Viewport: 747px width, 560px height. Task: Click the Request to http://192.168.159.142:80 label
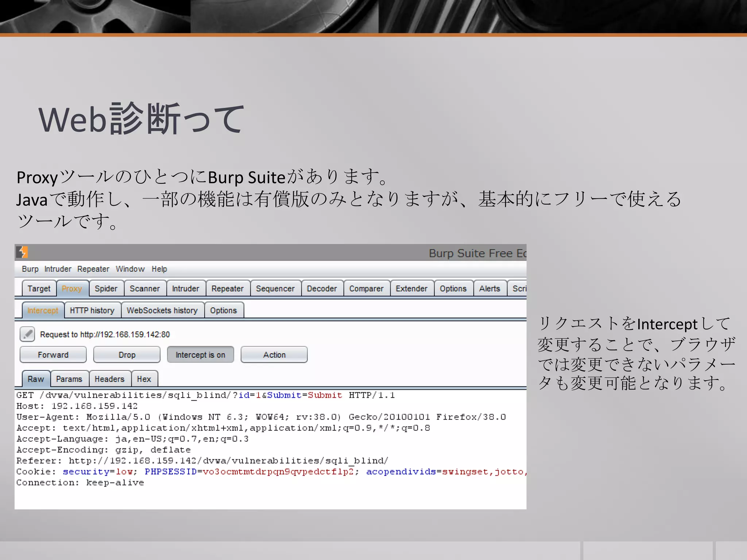(105, 334)
